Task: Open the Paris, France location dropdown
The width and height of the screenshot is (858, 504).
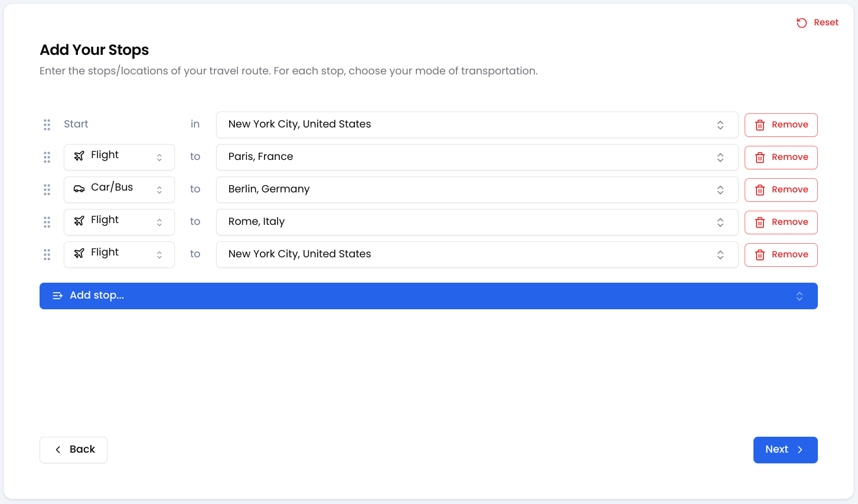Action: tap(477, 157)
